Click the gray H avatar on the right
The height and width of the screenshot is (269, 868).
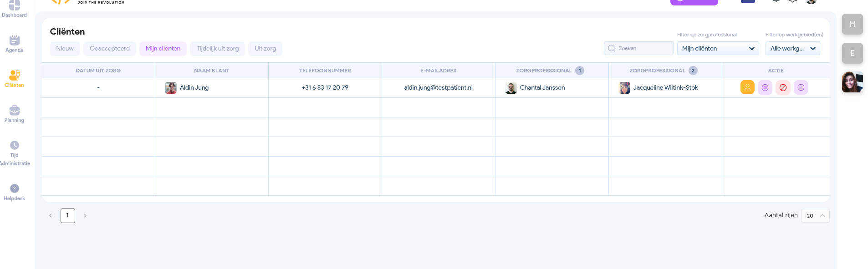(852, 24)
